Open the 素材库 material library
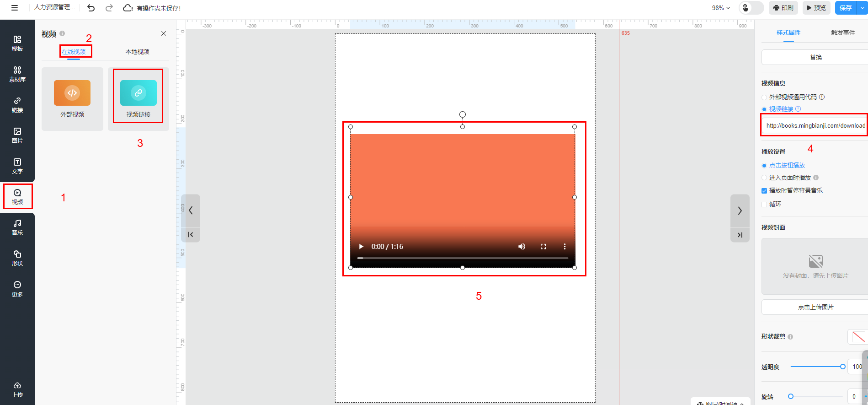 17,74
